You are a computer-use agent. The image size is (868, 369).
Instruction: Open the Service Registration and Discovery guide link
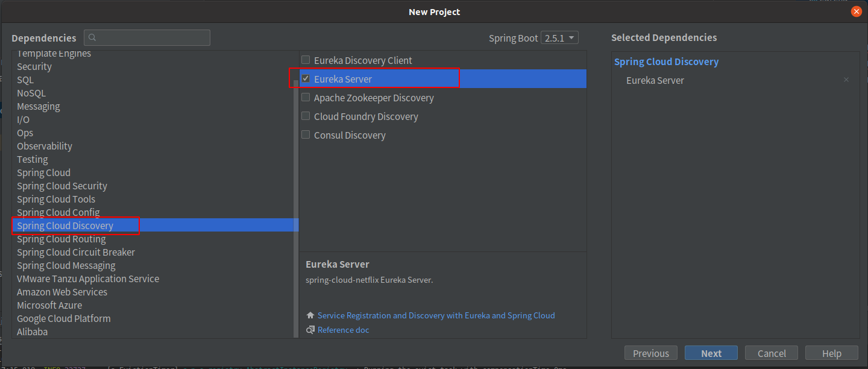coord(436,315)
